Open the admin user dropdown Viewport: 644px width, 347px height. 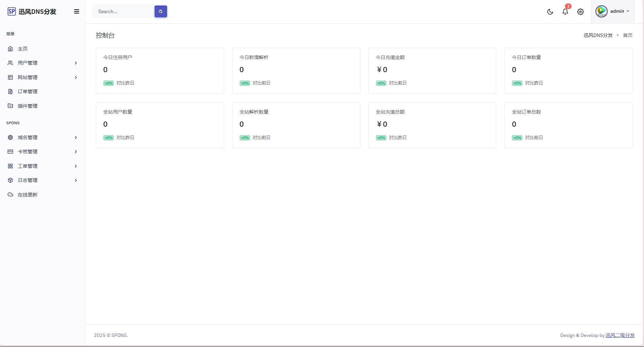(x=619, y=11)
